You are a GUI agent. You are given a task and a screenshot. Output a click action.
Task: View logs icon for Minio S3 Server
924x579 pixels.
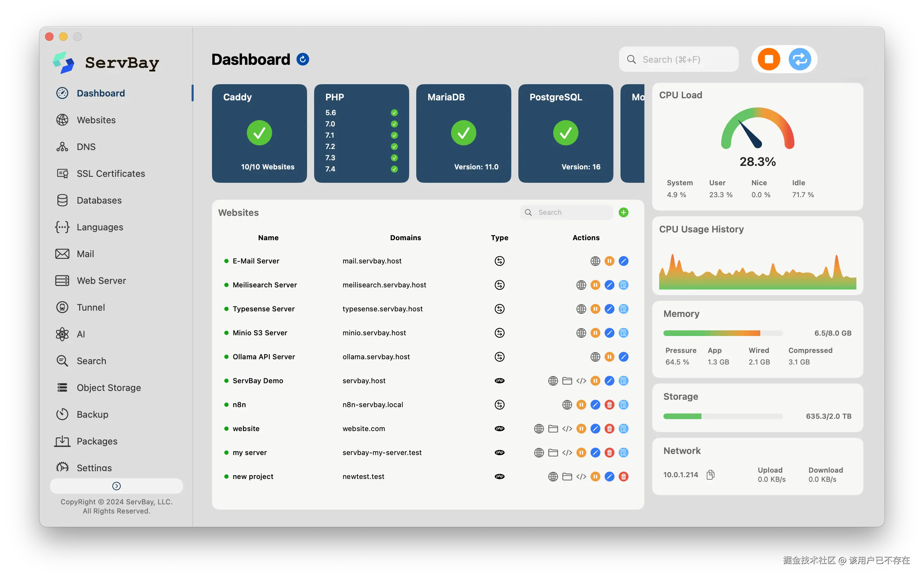click(623, 333)
